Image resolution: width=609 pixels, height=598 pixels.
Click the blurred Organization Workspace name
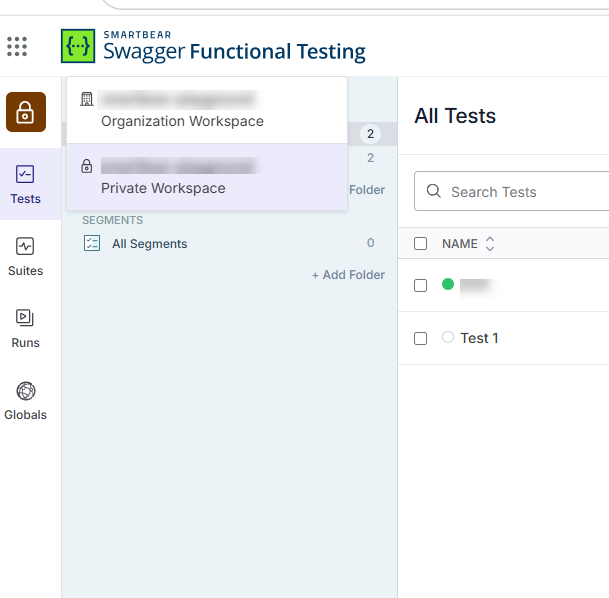(179, 99)
